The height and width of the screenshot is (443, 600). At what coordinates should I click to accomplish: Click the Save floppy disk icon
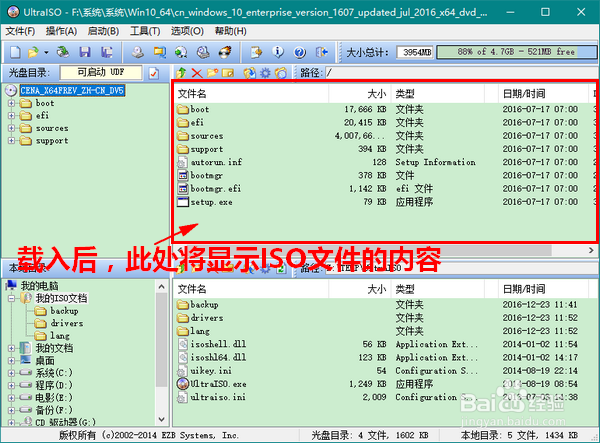coord(85,52)
